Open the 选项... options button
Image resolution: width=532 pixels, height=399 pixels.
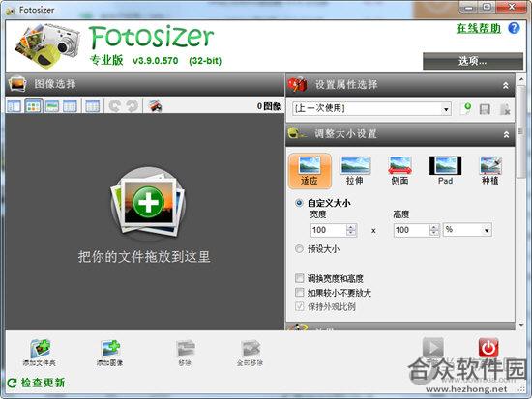click(473, 61)
